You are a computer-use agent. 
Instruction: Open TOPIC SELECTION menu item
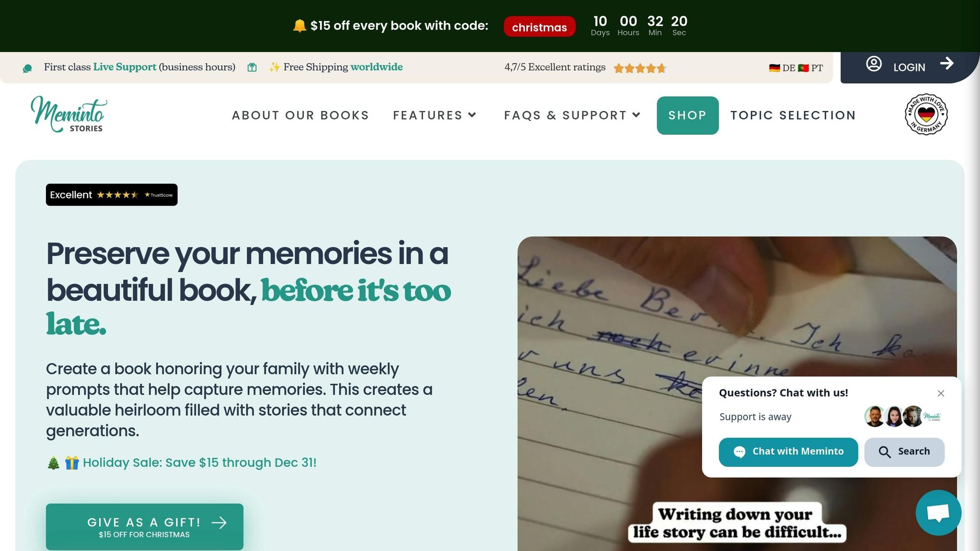tap(793, 115)
